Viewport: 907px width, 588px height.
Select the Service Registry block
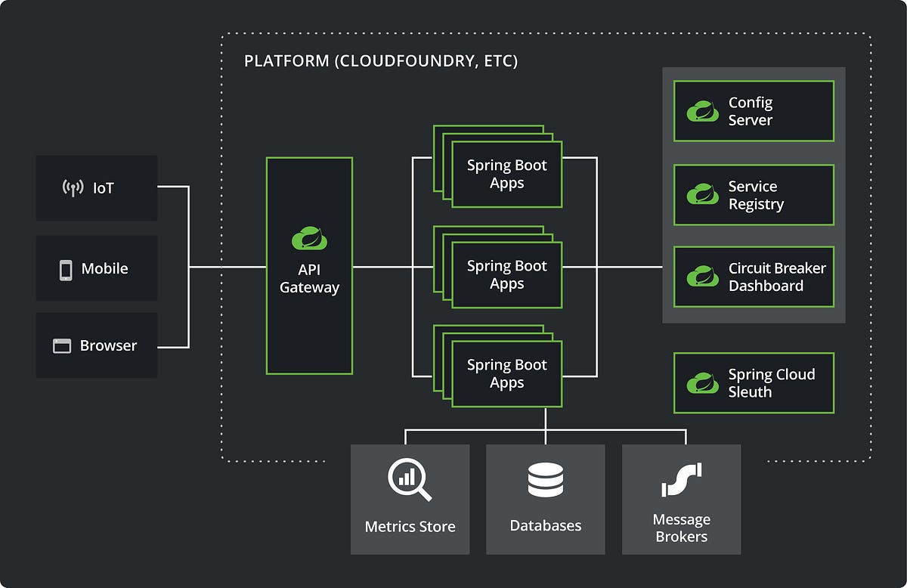753,195
